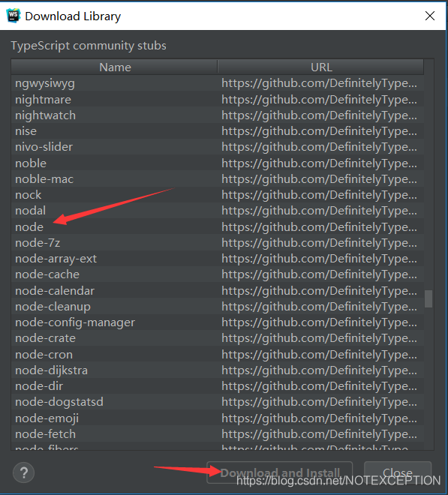Click the URL cell of node-dir
The image size is (448, 495).
[319, 386]
